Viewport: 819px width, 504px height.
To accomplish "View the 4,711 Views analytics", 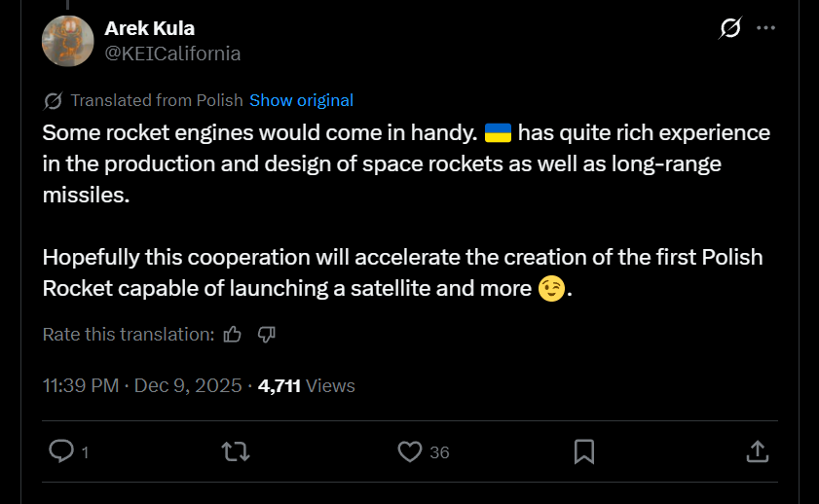I will coord(306,385).
